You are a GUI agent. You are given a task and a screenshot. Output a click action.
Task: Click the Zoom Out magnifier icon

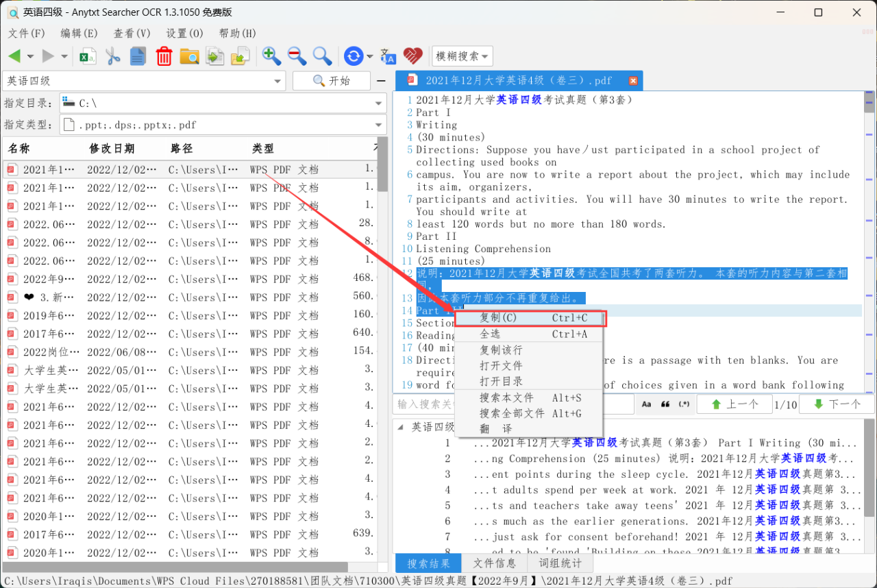[x=297, y=56]
